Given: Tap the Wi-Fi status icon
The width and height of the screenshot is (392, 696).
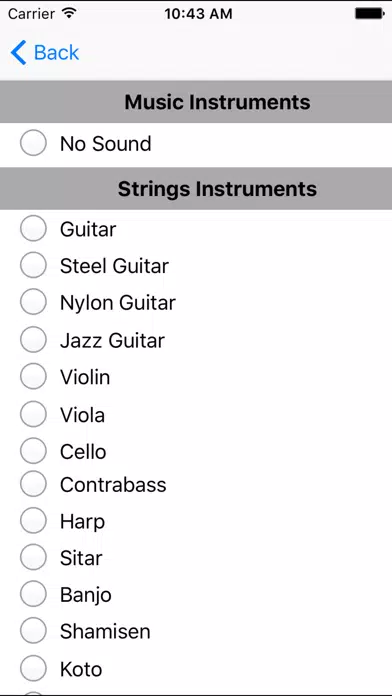Looking at the screenshot, I should pyautogui.click(x=69, y=13).
